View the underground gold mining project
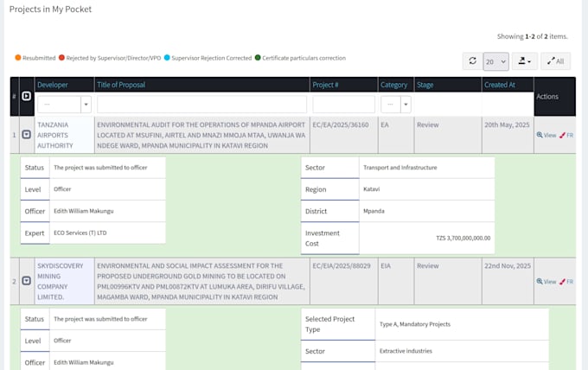The height and width of the screenshot is (370, 588). click(546, 281)
